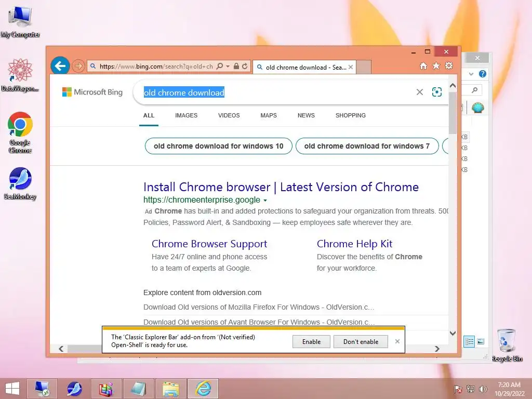
Task: Open Bing visual search camera icon
Action: coord(436,92)
